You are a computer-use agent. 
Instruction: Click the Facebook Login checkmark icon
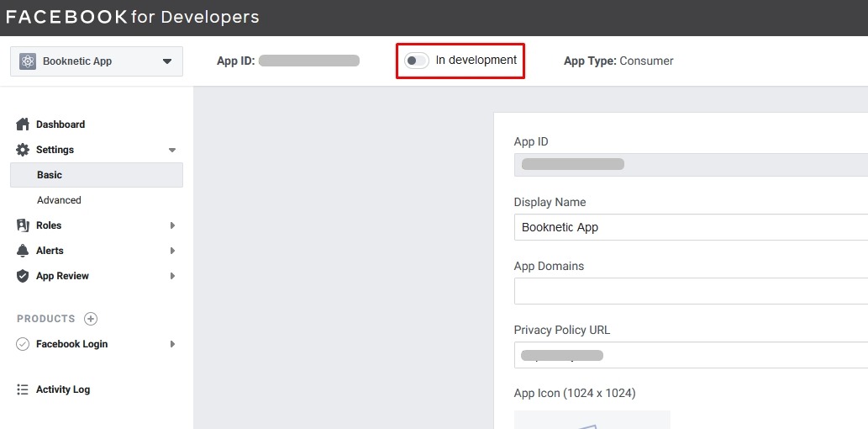pyautogui.click(x=23, y=344)
